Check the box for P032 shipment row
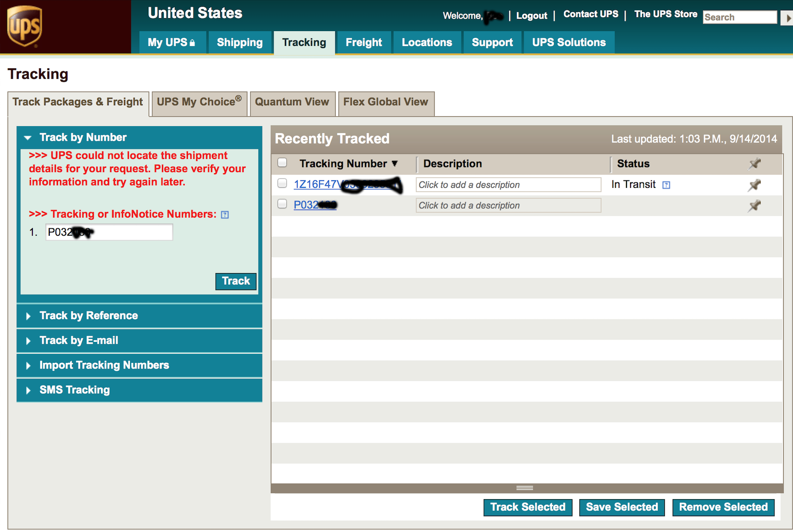 click(282, 204)
